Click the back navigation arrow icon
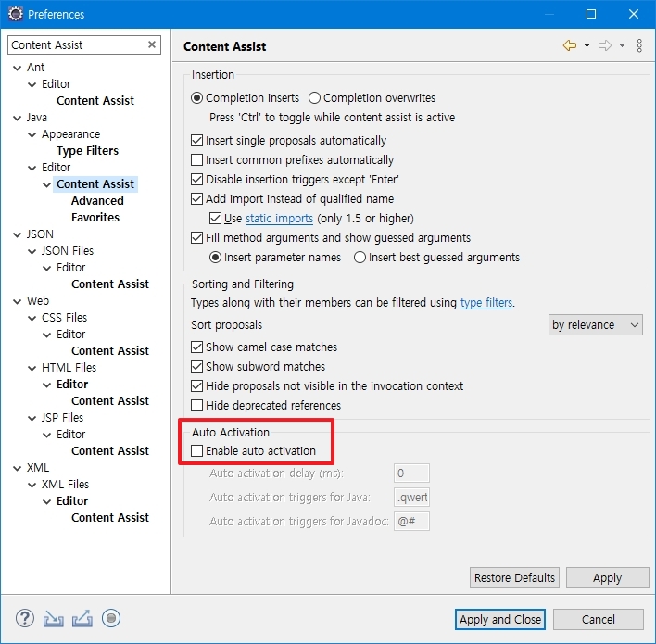The width and height of the screenshot is (656, 644). (570, 45)
